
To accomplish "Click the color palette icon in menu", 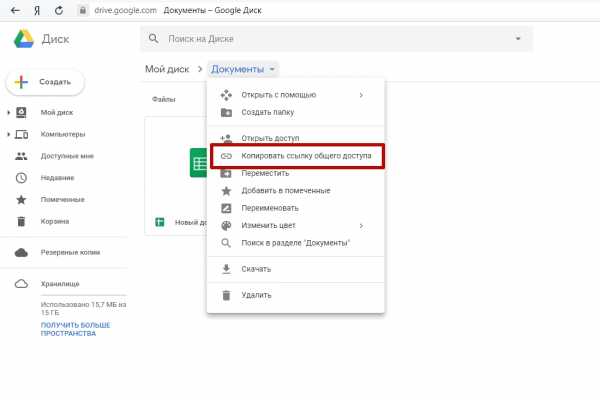I will tap(226, 226).
